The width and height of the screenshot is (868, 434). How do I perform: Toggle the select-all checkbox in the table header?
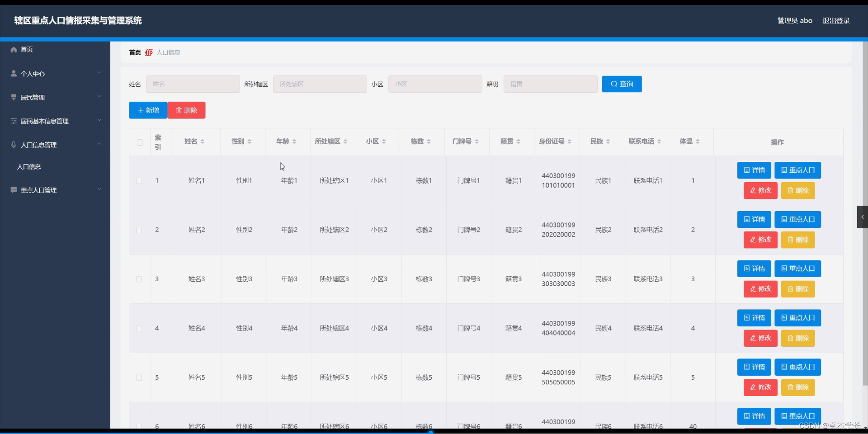(x=139, y=142)
